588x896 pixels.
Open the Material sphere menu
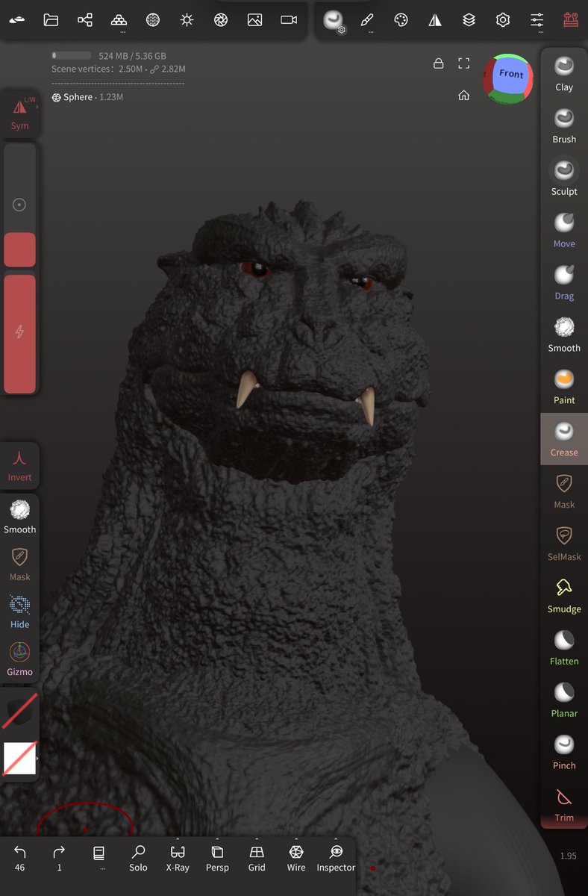[x=153, y=20]
